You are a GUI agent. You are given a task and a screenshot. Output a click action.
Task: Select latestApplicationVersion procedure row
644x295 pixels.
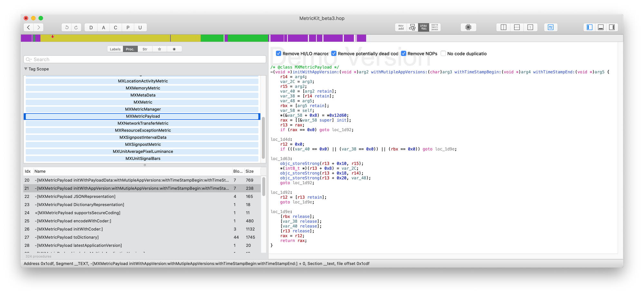click(142, 245)
